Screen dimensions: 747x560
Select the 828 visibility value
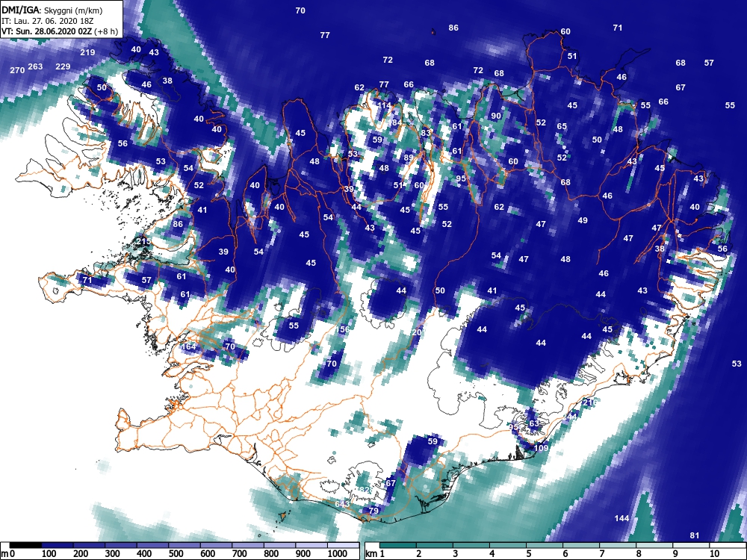[366, 490]
